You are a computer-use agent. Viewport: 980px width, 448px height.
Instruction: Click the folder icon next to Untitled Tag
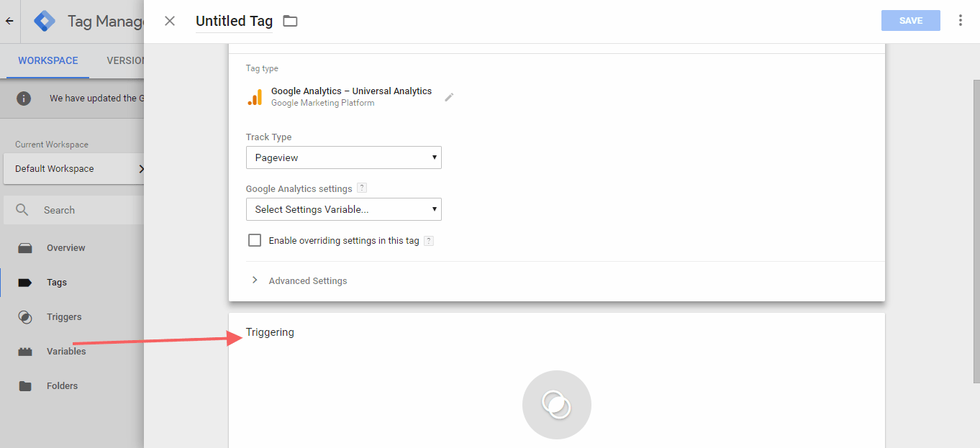(x=290, y=21)
